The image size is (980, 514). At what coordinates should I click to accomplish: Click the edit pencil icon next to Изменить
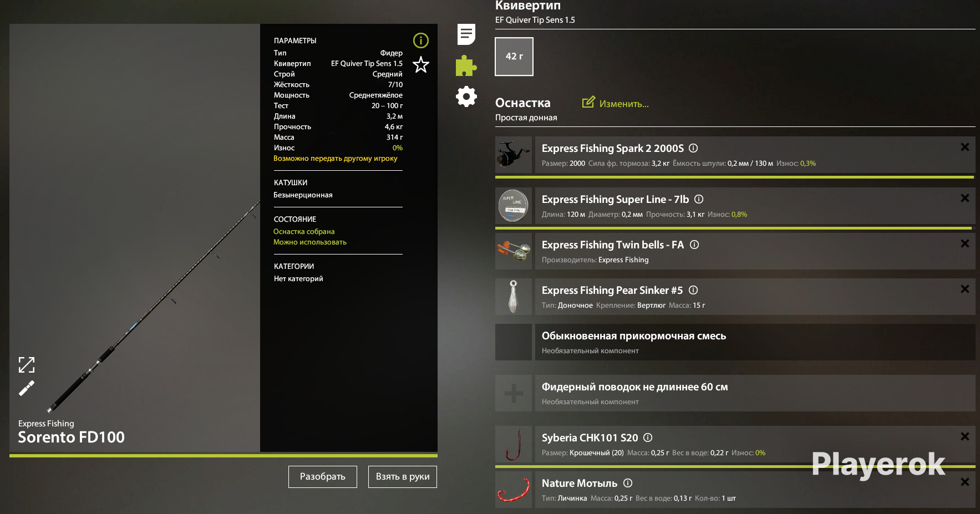[x=588, y=103]
